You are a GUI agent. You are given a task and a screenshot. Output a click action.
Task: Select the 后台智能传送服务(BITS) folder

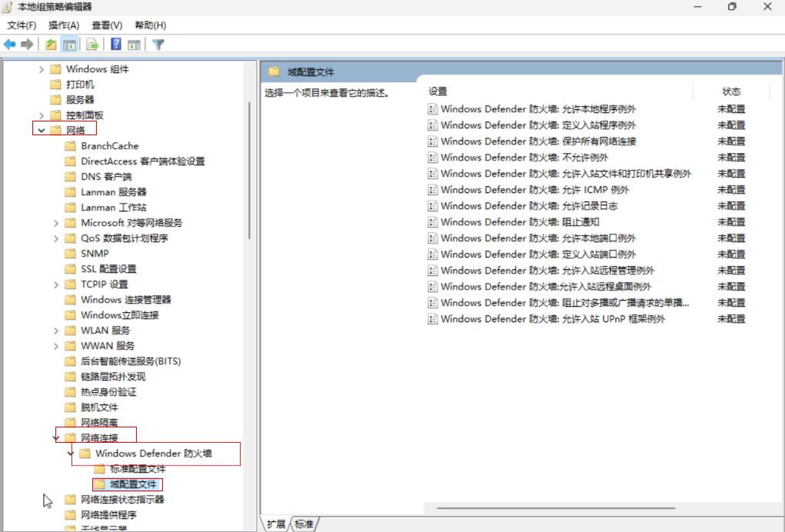click(x=131, y=361)
